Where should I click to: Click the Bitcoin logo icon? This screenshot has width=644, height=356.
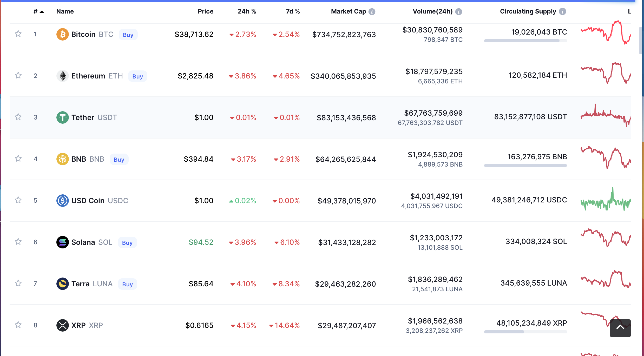[x=62, y=34]
